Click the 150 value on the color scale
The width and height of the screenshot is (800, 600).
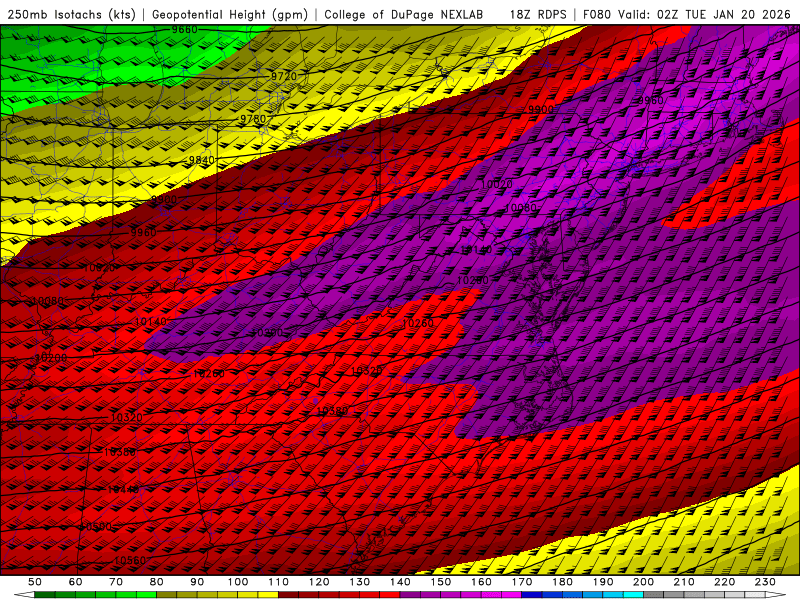pyautogui.click(x=440, y=582)
